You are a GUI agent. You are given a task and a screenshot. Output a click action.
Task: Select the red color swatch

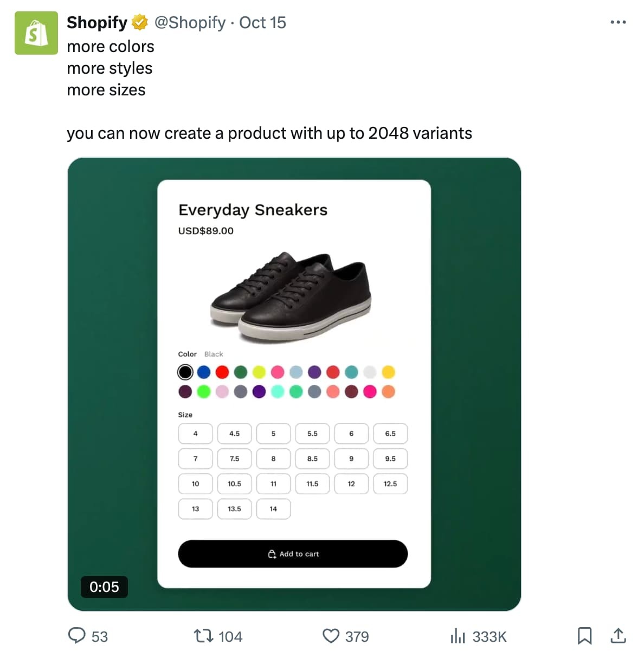pyautogui.click(x=222, y=372)
